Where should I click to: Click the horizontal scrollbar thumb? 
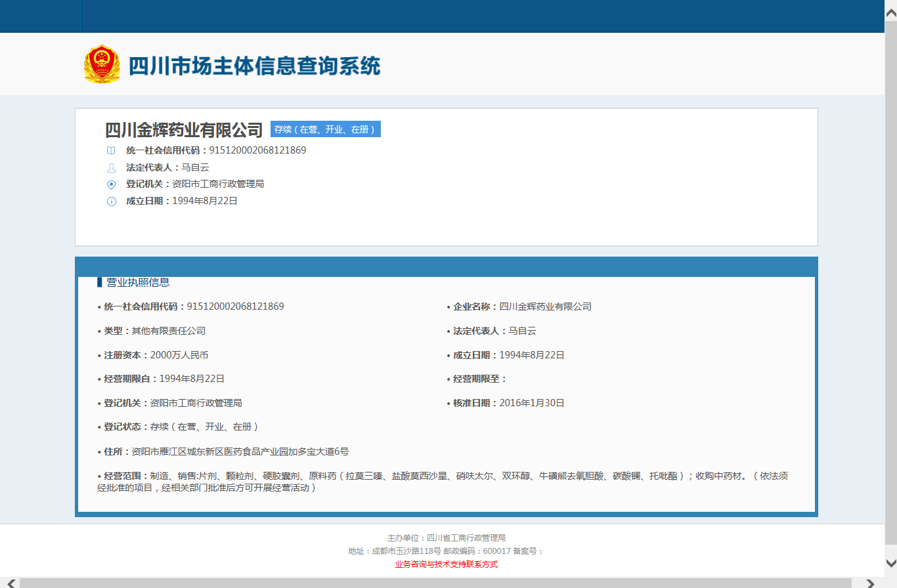tap(435, 583)
